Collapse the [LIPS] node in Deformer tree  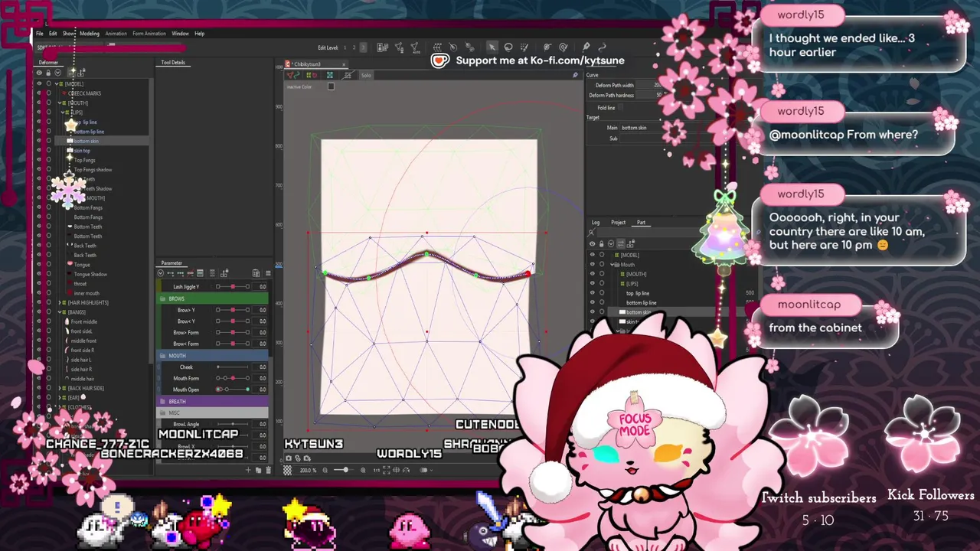pyautogui.click(x=63, y=112)
